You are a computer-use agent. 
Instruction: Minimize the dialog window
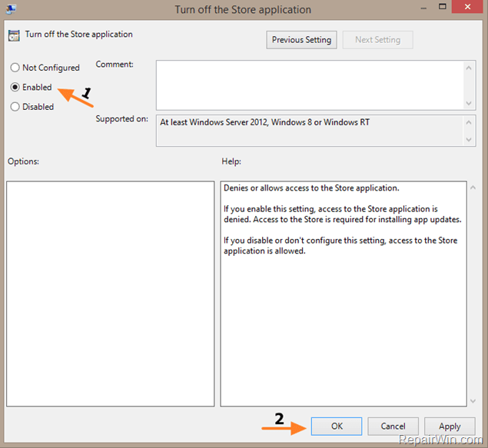(x=423, y=8)
